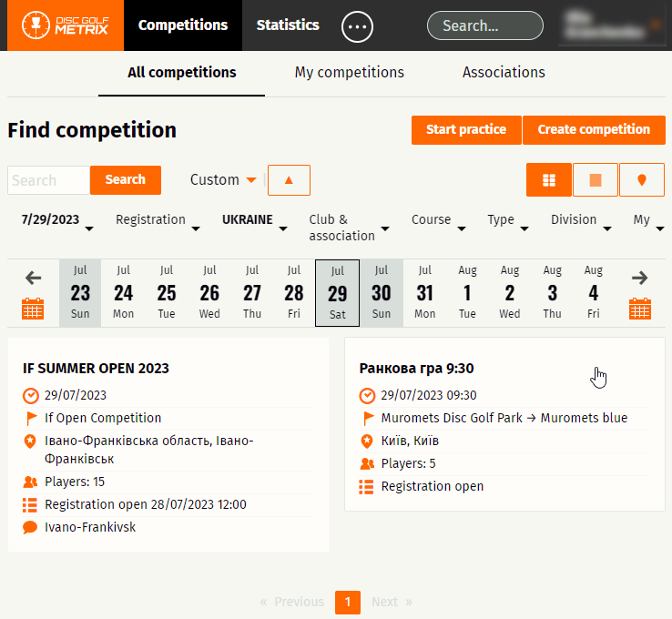This screenshot has height=619, width=672.
Task: Expand the Custom period dropdown
Action: click(223, 180)
